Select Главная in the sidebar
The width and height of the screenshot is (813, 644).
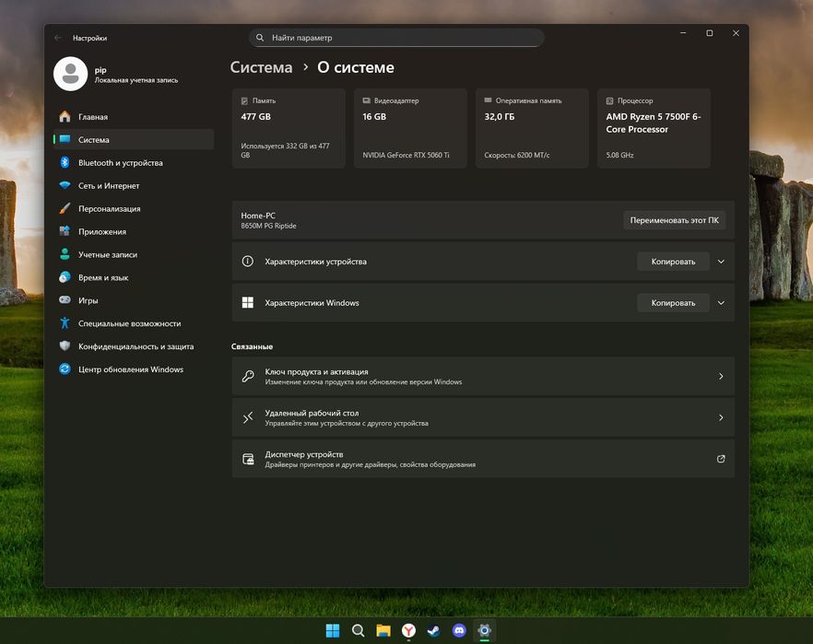coord(93,117)
